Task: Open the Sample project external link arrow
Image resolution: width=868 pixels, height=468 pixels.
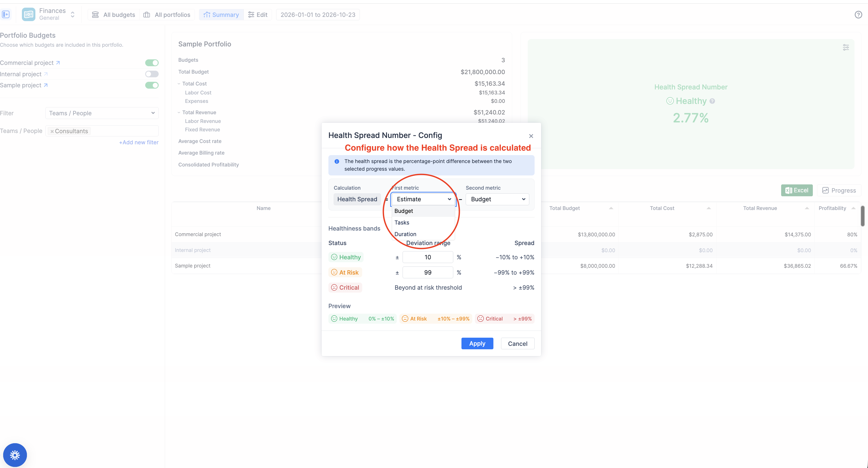Action: [46, 85]
